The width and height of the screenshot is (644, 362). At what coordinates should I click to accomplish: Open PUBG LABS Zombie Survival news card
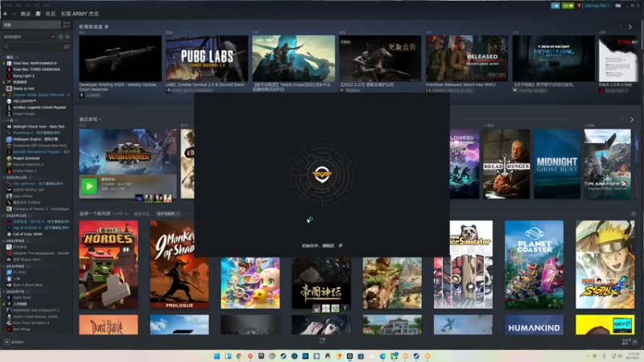coord(207,58)
